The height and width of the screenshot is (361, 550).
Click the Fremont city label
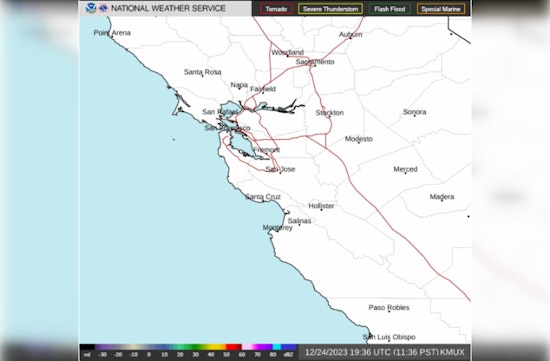click(267, 150)
